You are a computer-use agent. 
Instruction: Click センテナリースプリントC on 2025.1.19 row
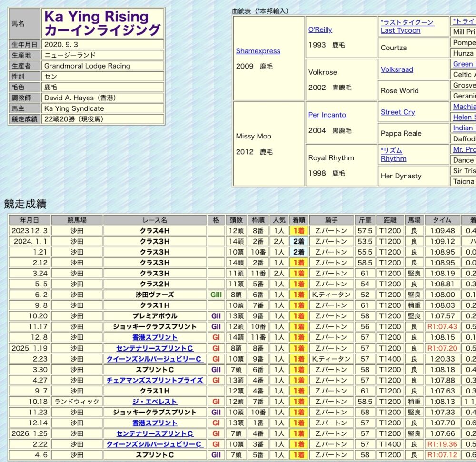(x=155, y=348)
